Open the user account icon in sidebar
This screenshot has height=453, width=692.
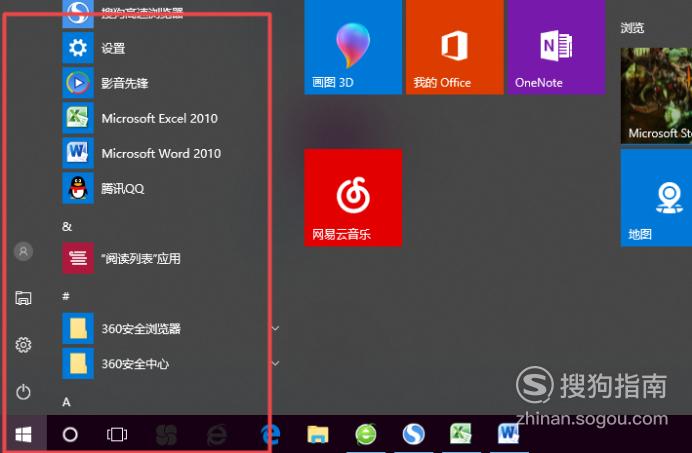coord(23,252)
